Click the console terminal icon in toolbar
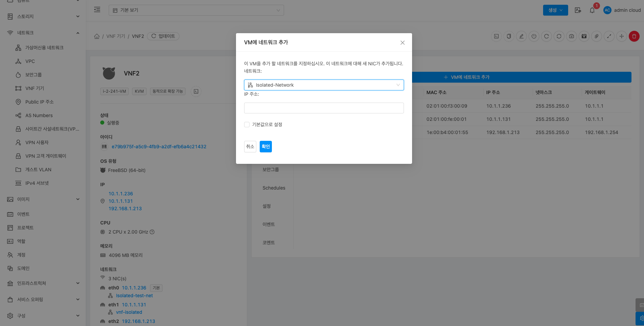The height and width of the screenshot is (326, 644). point(496,36)
